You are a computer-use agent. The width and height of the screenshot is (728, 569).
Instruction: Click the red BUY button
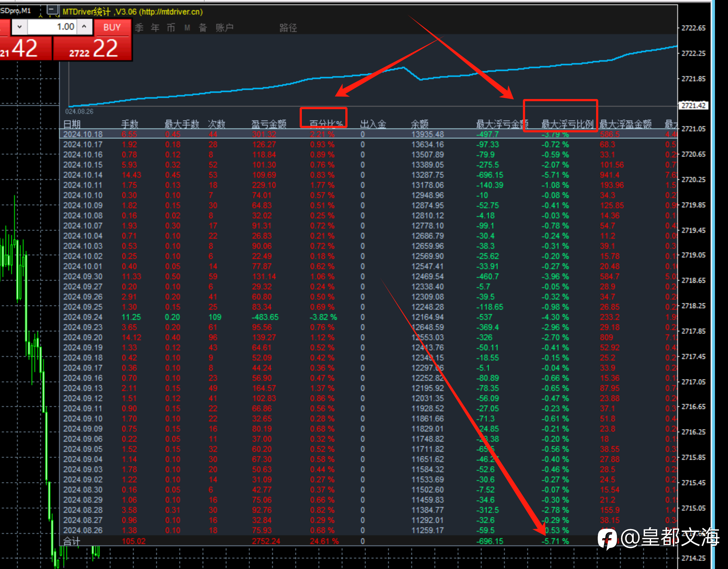click(112, 27)
